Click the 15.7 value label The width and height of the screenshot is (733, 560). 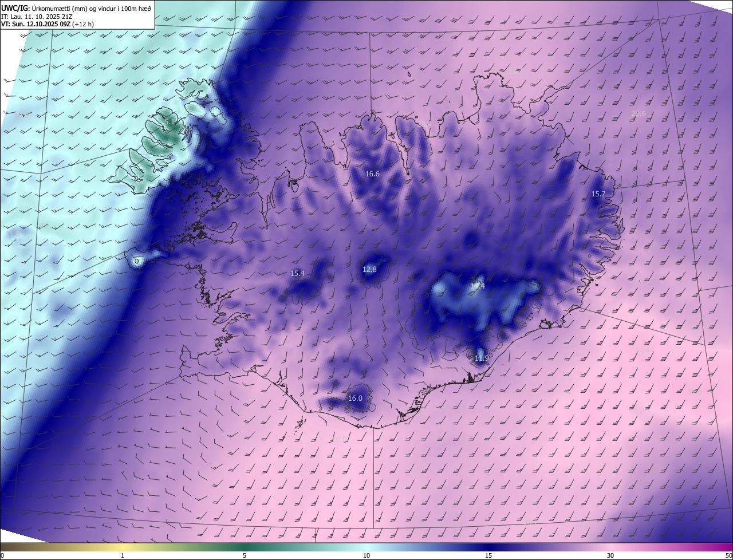pos(598,194)
